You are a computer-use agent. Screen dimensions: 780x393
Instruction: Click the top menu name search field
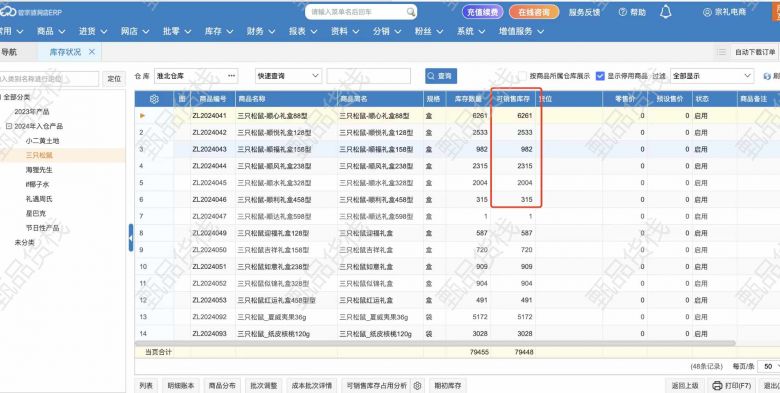357,12
